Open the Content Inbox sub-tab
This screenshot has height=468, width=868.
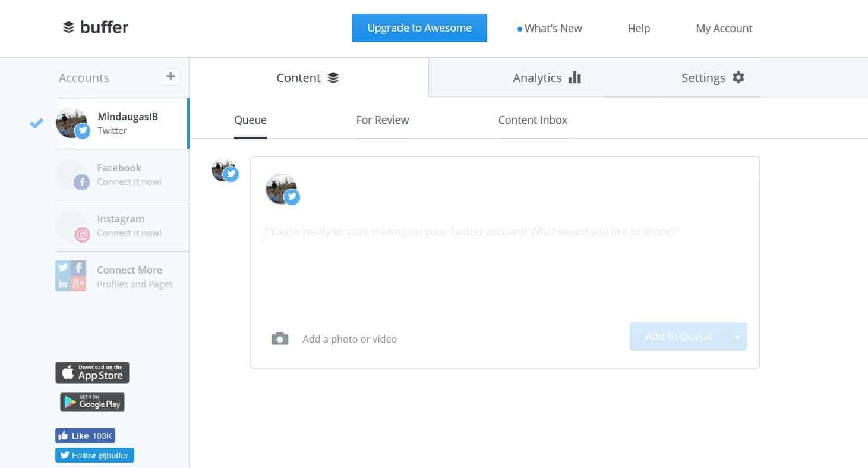click(533, 120)
